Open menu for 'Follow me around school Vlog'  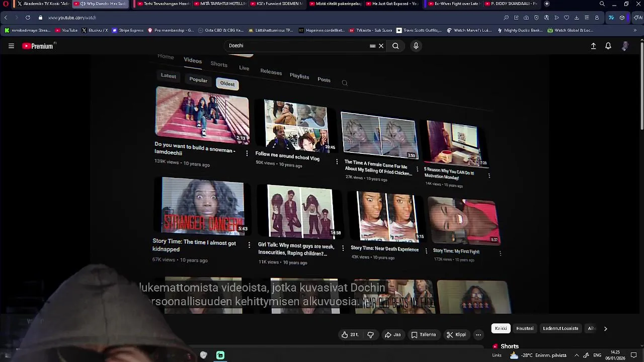point(337,161)
